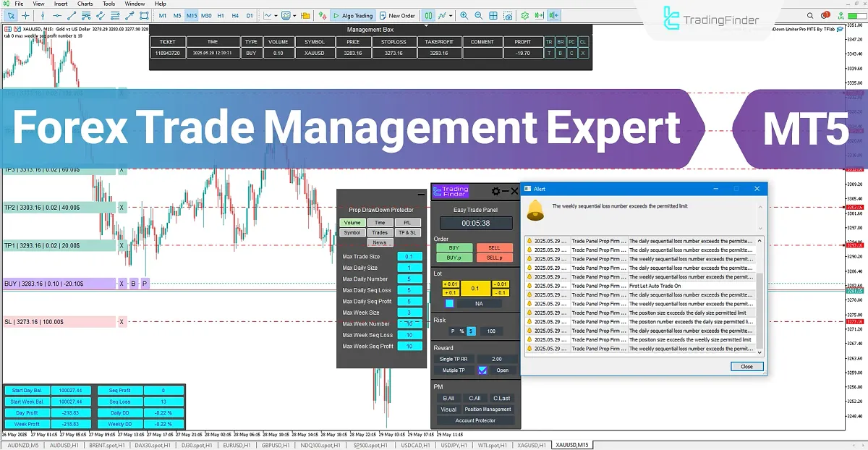Image resolution: width=868 pixels, height=450 pixels.
Task: Open TP & SL tab in Protector
Action: pyautogui.click(x=407, y=233)
